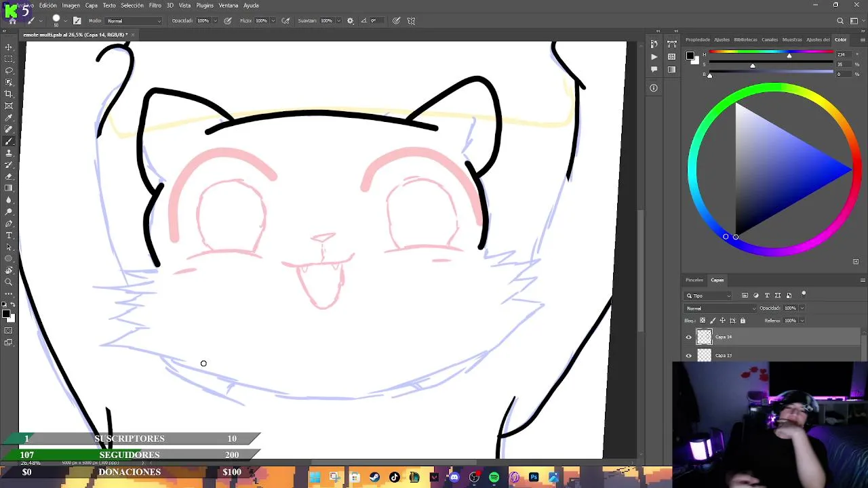Toggle pressure for opacity

(228, 20)
